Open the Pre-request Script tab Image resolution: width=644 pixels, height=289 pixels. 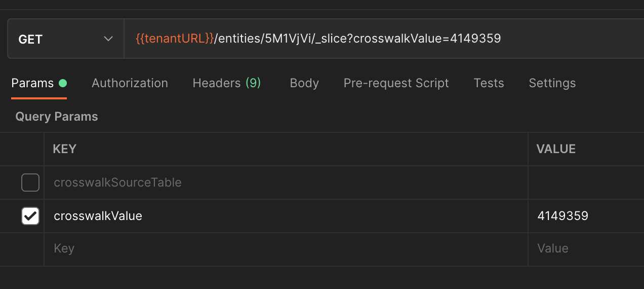396,83
